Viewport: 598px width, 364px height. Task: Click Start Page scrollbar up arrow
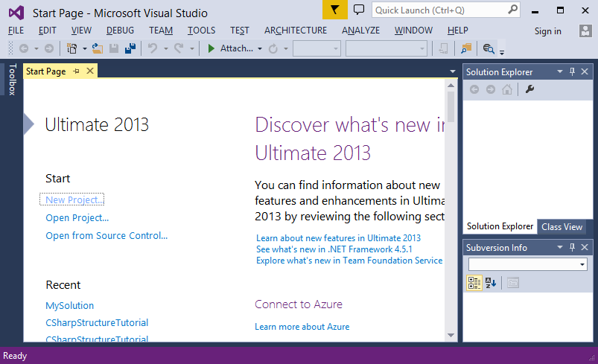451,86
